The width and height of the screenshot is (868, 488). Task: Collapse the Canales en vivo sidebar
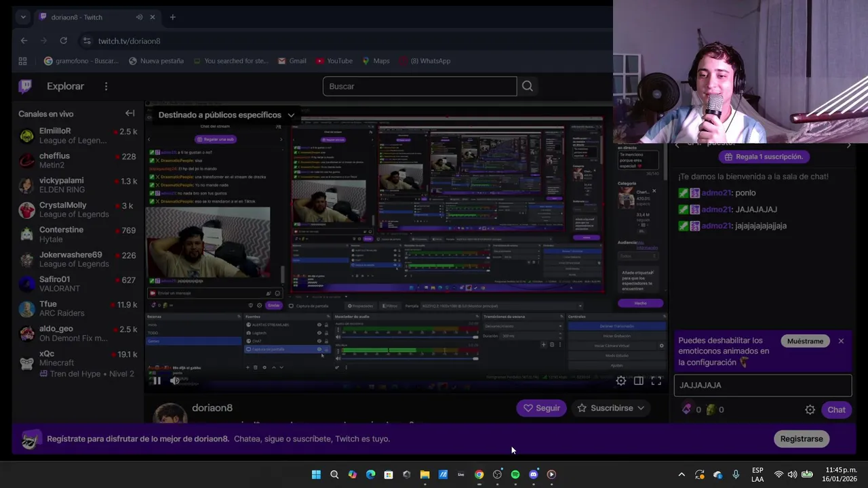coord(130,113)
